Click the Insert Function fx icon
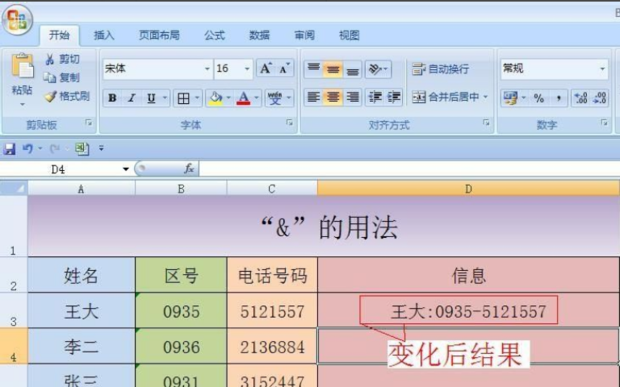This screenshot has width=620, height=387. (x=189, y=169)
